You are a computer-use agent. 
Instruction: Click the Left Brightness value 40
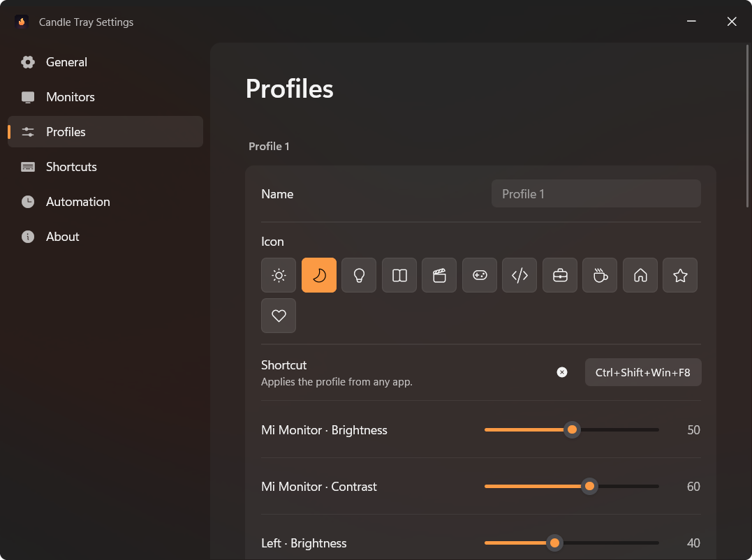[x=693, y=543]
